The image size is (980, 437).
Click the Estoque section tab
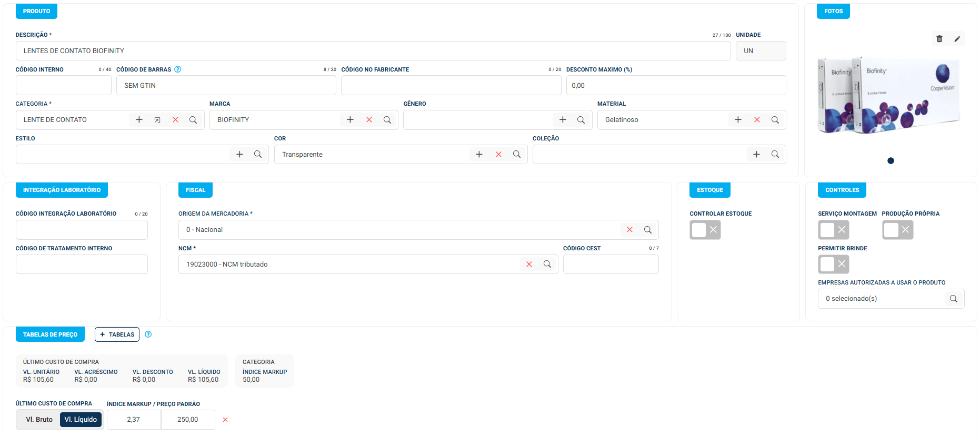pyautogui.click(x=710, y=190)
